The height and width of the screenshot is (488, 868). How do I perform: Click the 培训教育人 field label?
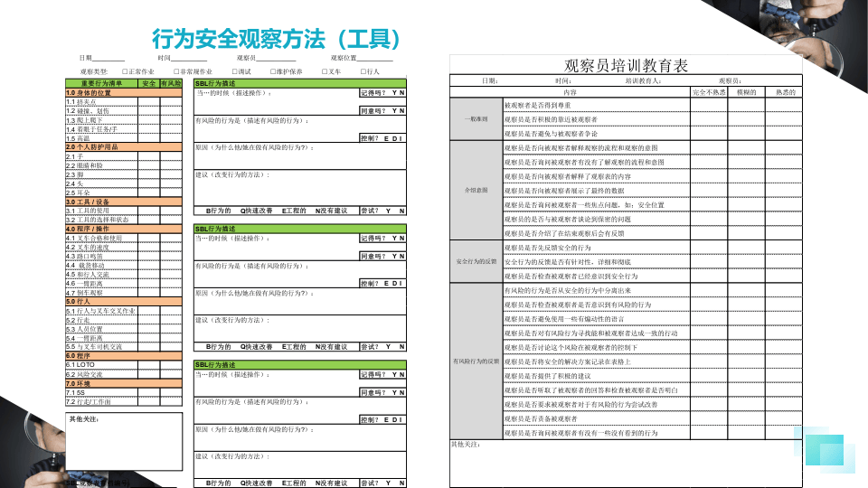coord(643,80)
